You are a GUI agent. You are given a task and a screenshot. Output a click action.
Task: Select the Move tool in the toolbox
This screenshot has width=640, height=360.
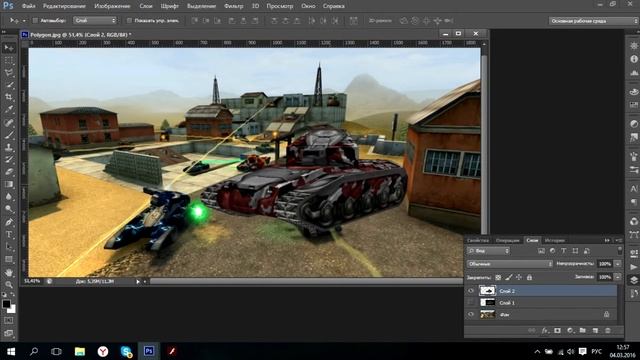(9, 48)
